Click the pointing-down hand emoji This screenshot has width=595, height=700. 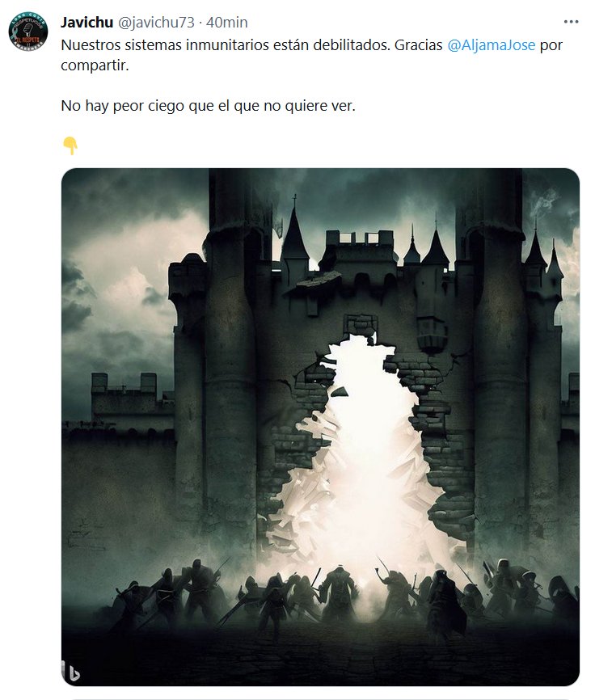[x=70, y=145]
